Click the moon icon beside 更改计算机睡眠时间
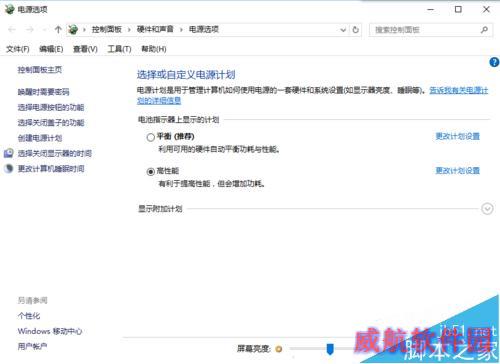This screenshot has width=500, height=364. [x=9, y=168]
